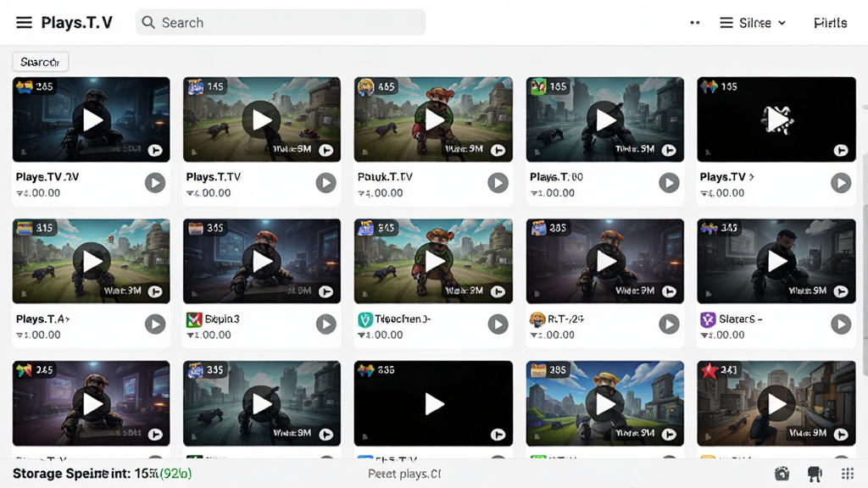Play the SlarerS video with large center button
The height and width of the screenshot is (488, 868).
click(x=777, y=261)
